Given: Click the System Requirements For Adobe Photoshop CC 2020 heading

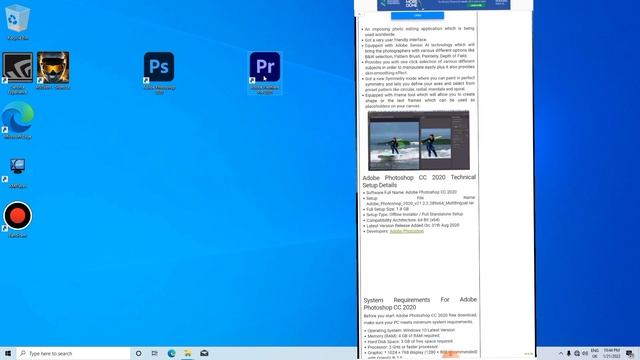Looking at the screenshot, I should point(420,303).
